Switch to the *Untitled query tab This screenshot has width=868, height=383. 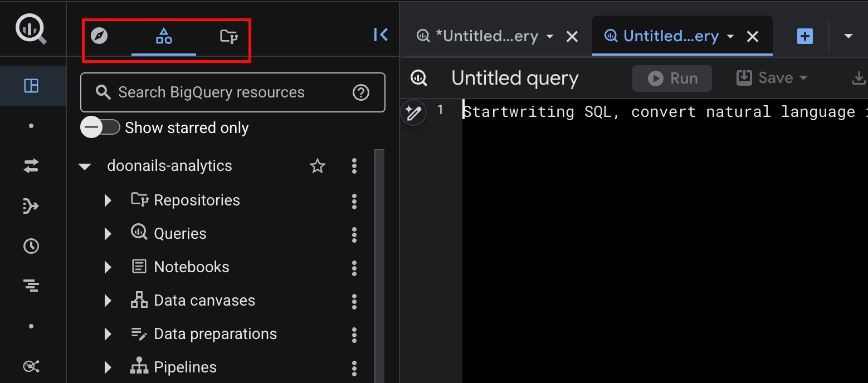(486, 37)
